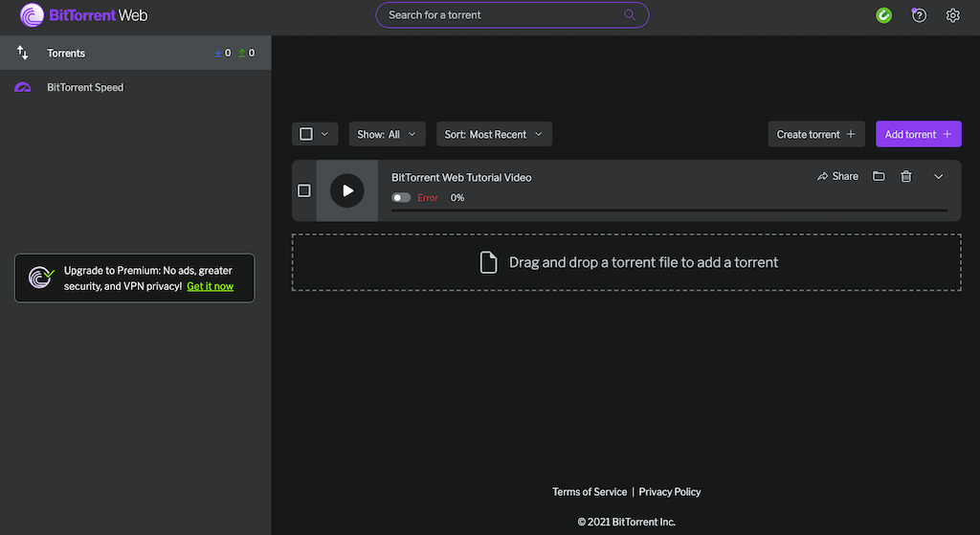Play the BitTorrent Web Tutorial Video
Image resolution: width=980 pixels, height=535 pixels.
tap(346, 190)
